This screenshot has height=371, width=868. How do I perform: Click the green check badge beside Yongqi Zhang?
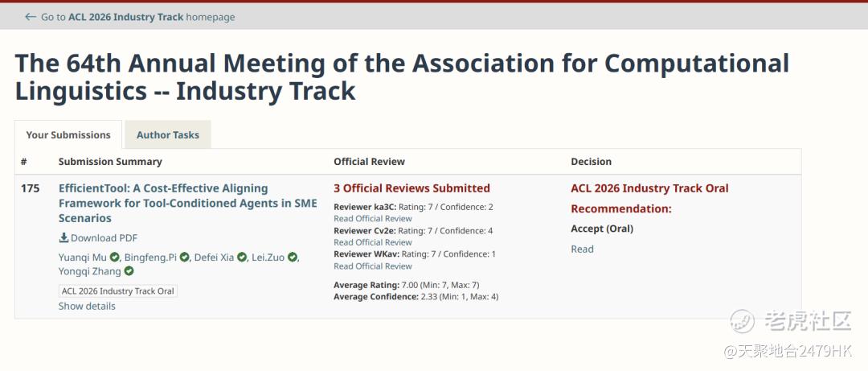pos(129,272)
